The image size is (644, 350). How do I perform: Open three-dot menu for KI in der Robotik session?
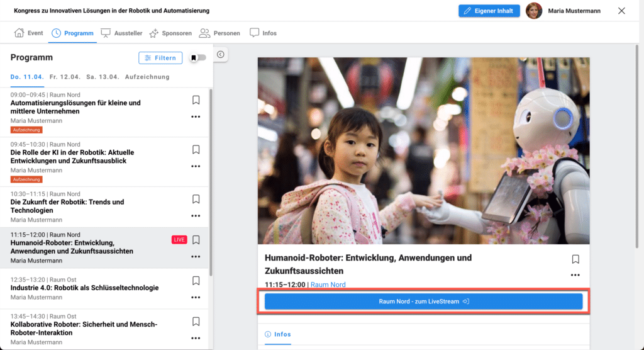click(x=196, y=166)
